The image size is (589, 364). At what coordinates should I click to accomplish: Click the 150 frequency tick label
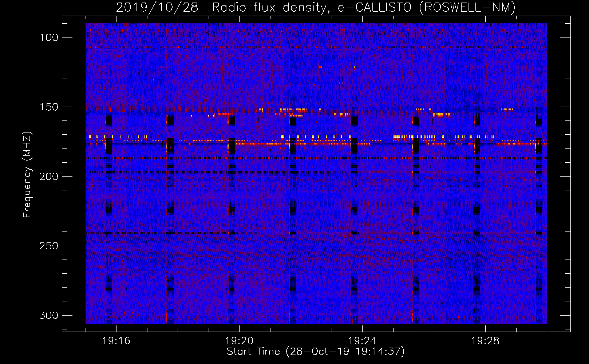tap(49, 107)
